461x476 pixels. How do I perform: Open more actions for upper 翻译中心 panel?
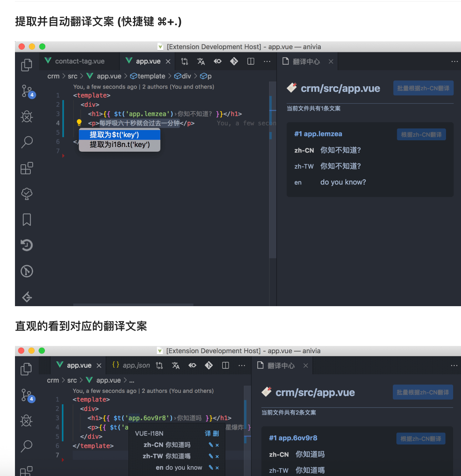click(454, 61)
